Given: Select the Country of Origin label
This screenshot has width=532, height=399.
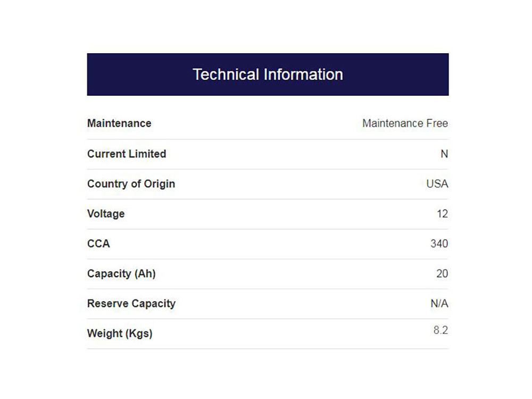Looking at the screenshot, I should click(131, 184).
